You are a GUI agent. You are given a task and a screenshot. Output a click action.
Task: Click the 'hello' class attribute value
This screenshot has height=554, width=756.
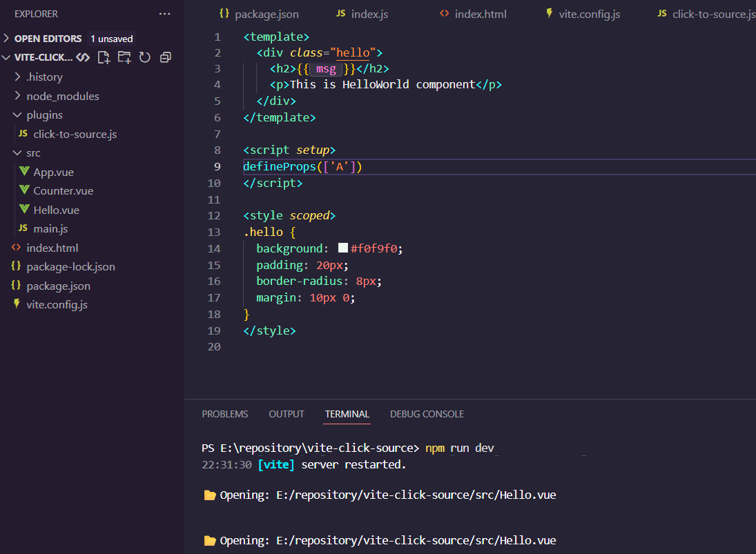click(352, 52)
